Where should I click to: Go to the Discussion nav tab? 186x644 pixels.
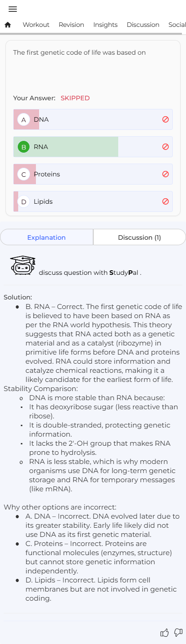143,25
